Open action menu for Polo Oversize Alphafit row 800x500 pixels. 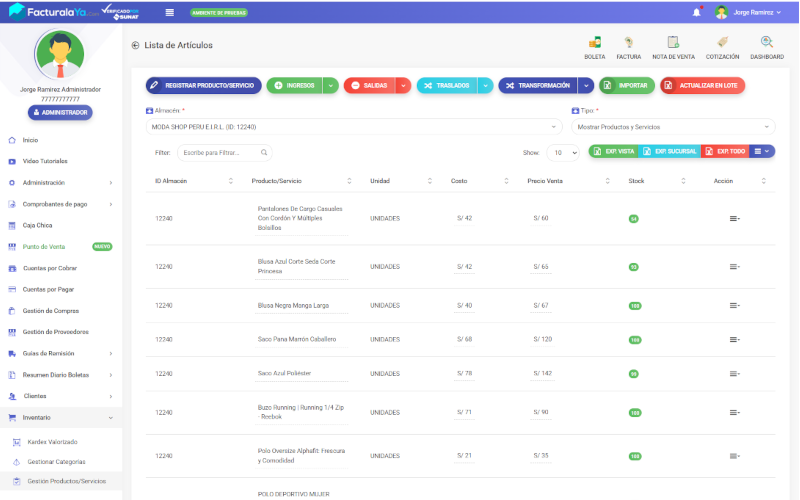(734, 456)
